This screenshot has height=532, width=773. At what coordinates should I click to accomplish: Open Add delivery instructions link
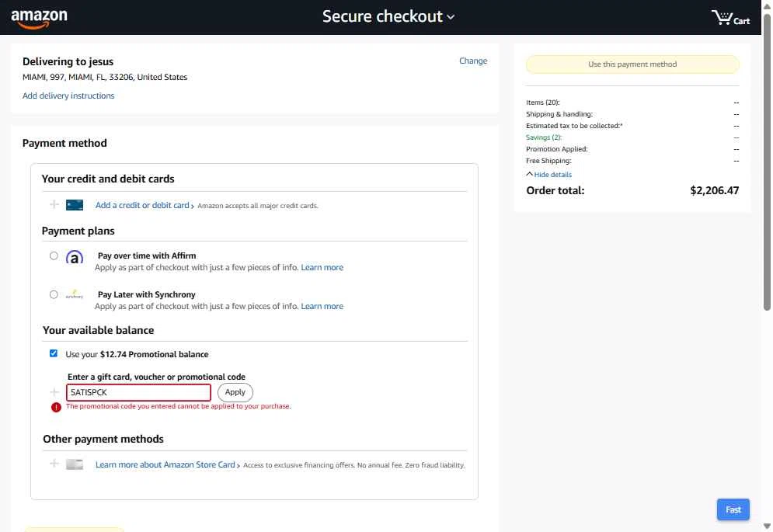(x=68, y=96)
